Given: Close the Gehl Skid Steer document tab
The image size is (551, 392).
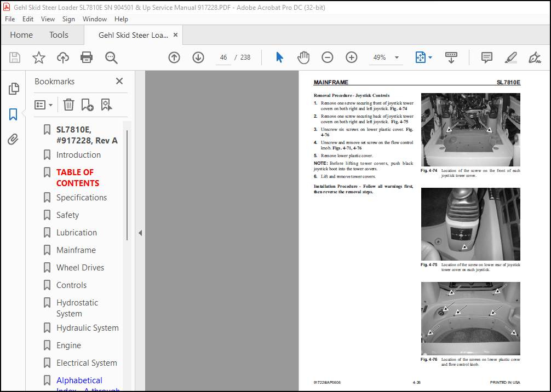Looking at the screenshot, I should (x=175, y=35).
